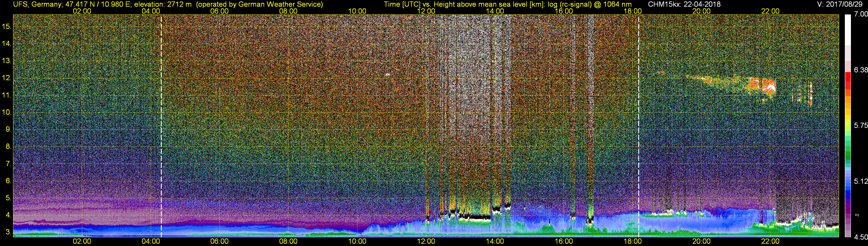Click the '9.' km height axis label
This screenshot has height=246, width=868.
point(9,129)
